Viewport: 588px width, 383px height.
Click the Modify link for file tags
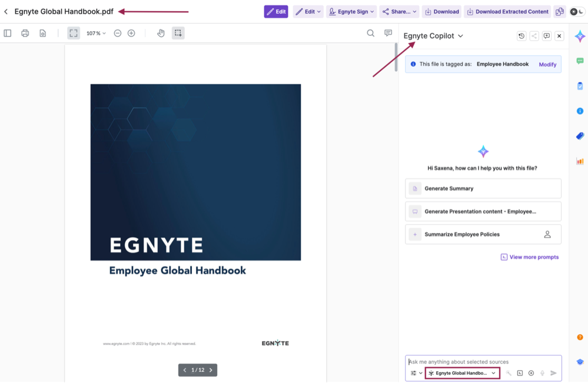point(547,64)
